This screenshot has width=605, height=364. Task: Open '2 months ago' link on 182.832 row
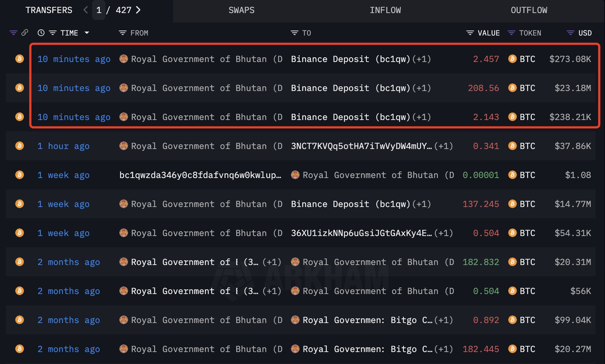pos(69,262)
